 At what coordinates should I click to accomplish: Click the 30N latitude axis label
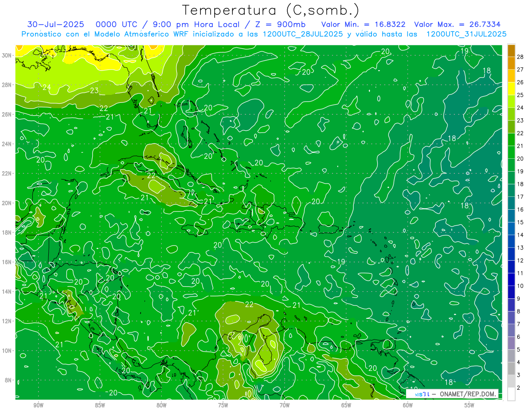pos(8,55)
